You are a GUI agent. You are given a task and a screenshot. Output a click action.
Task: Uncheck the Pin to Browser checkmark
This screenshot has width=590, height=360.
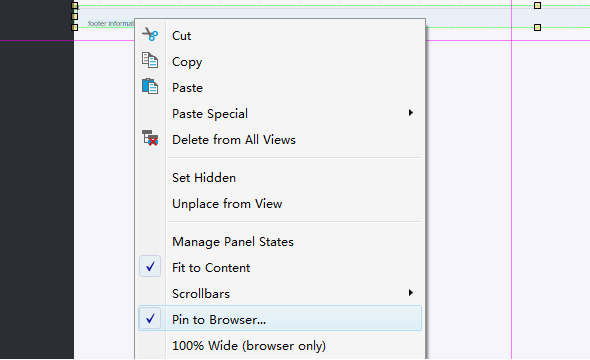point(150,319)
